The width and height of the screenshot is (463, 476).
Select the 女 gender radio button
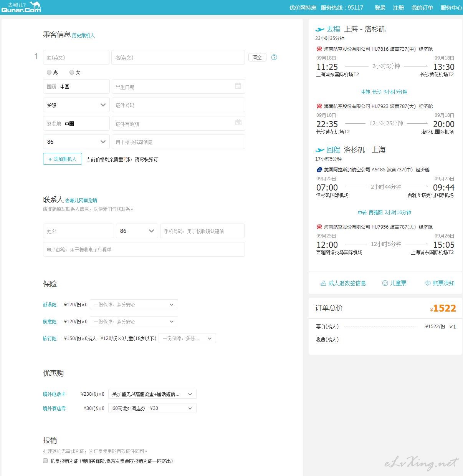(72, 72)
